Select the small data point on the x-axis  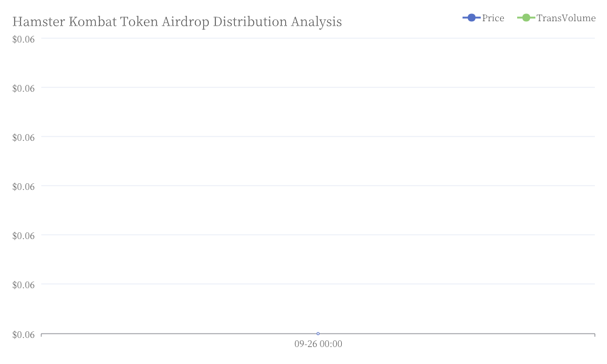318,334
